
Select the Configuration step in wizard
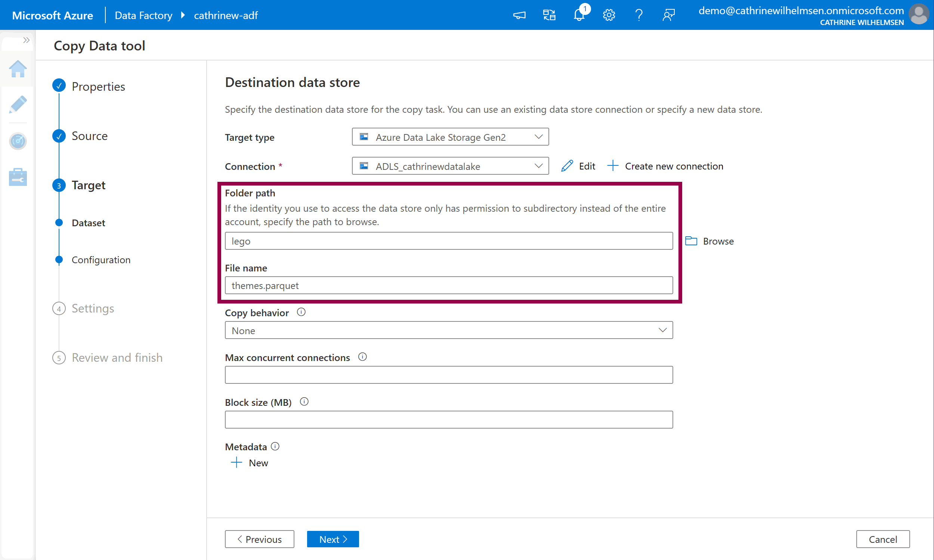click(101, 259)
